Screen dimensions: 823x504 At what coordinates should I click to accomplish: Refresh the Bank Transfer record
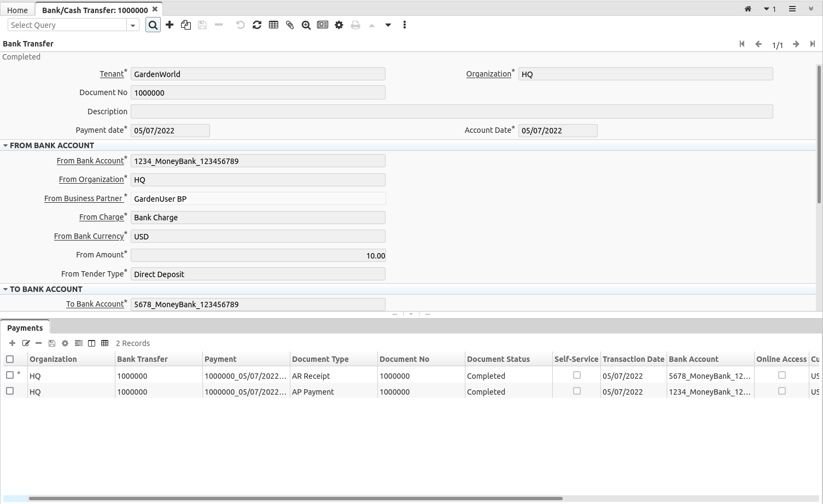pos(257,25)
